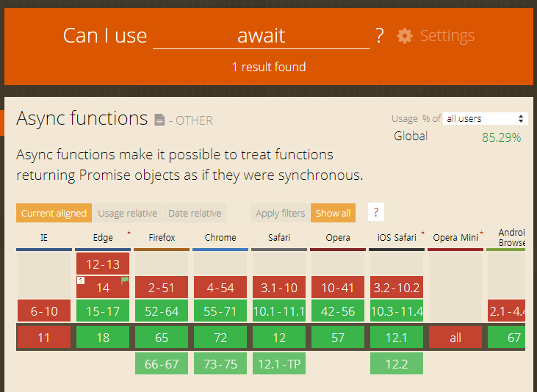The image size is (537, 392).
Task: Select the Safari 12.1-TP cell
Action: click(279, 363)
